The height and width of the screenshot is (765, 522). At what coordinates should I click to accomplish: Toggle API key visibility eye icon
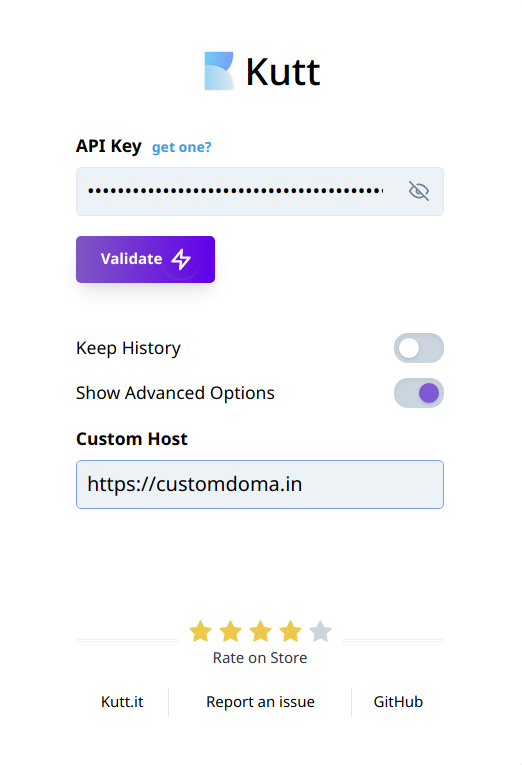point(419,191)
